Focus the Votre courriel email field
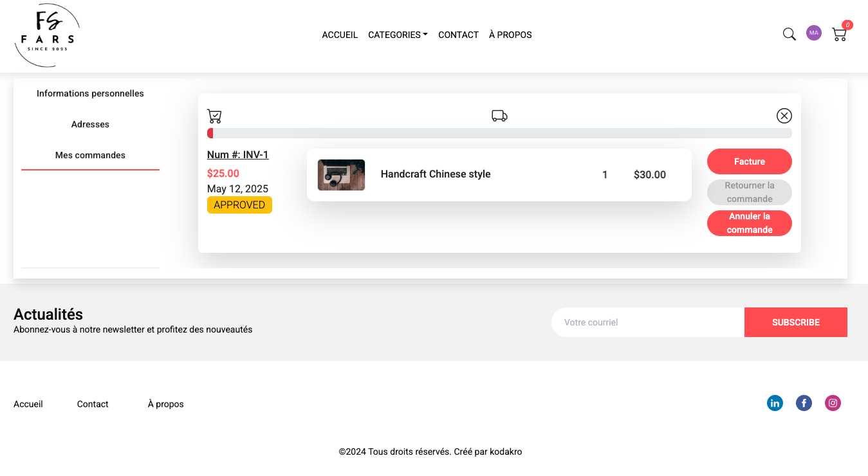 (x=647, y=322)
